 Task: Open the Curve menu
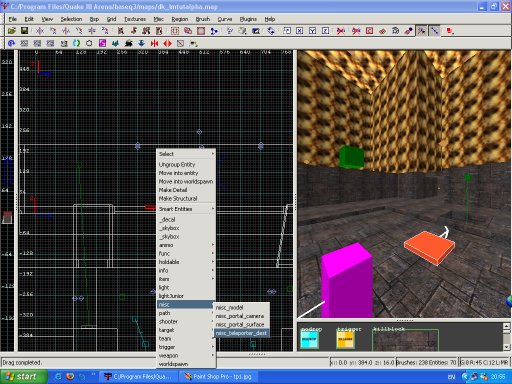225,19
